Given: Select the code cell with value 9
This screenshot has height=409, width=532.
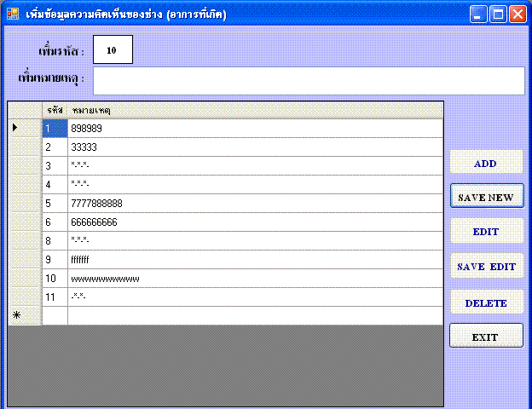Looking at the screenshot, I should (x=55, y=260).
